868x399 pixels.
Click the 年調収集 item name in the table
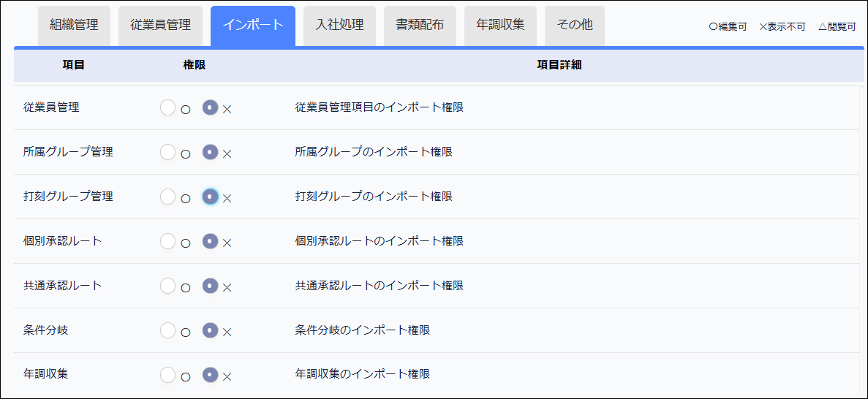(x=46, y=375)
